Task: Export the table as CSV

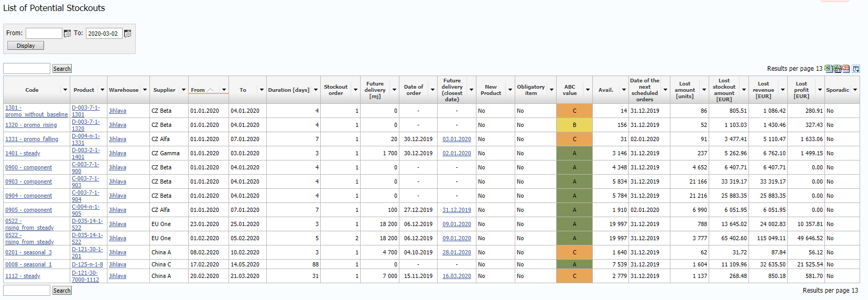Action: (845, 68)
